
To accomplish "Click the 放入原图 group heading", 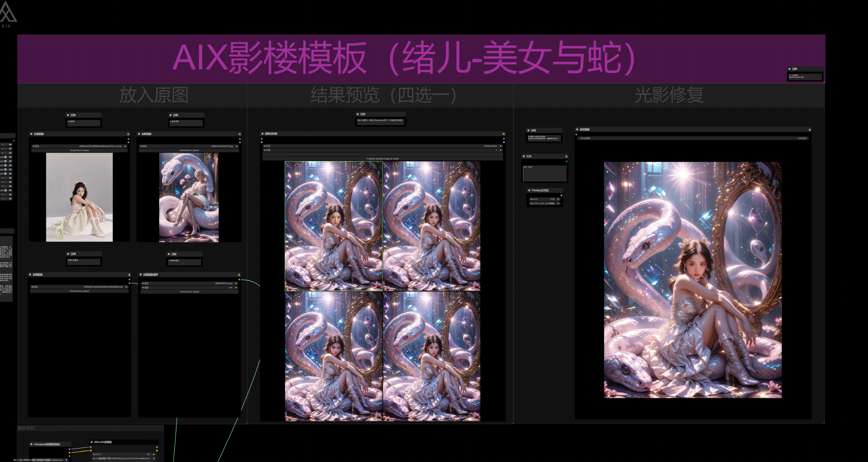I will pyautogui.click(x=154, y=95).
